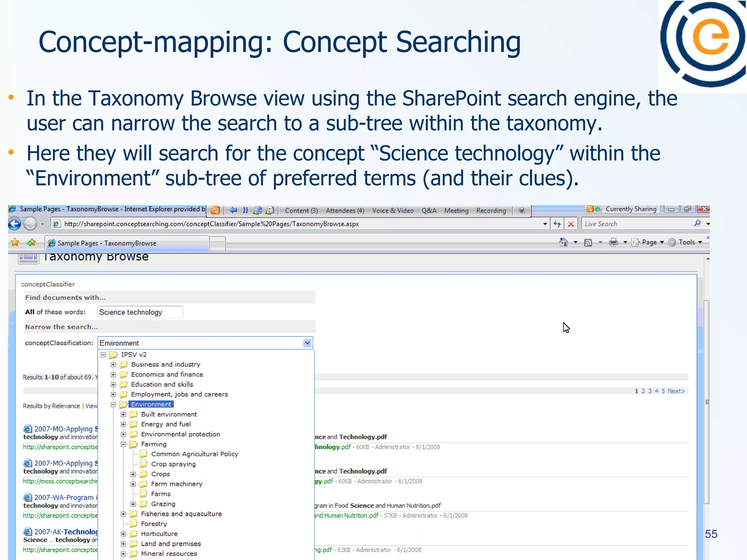Image resolution: width=747 pixels, height=560 pixels.
Task: Click the Home icon in command bar
Action: click(x=564, y=242)
